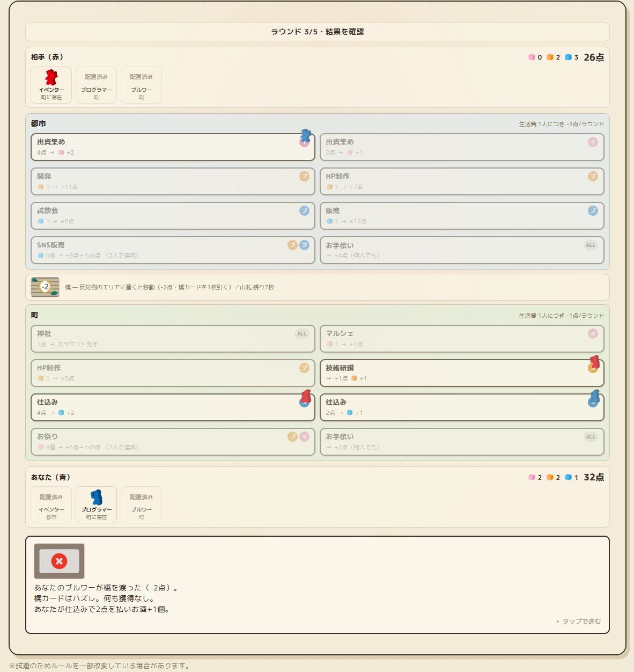Click your 32点 score

[x=594, y=477]
